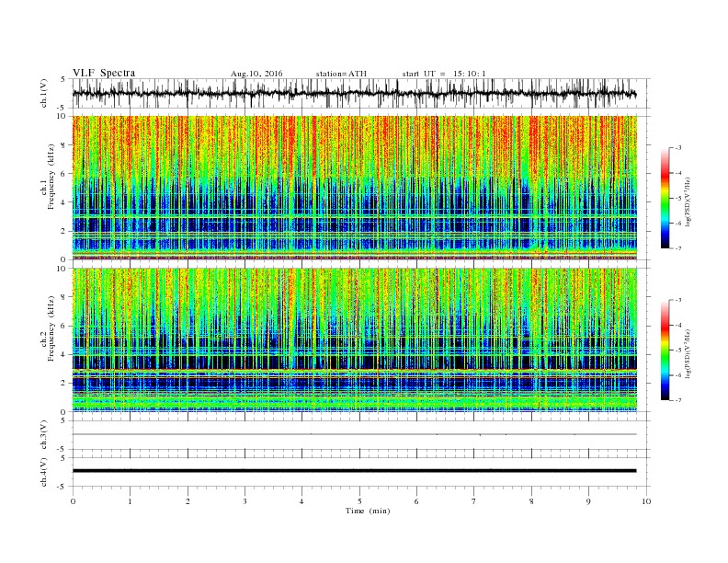
Task: Click the "-3" tick on ch.1 colorbar
Action: pos(678,148)
